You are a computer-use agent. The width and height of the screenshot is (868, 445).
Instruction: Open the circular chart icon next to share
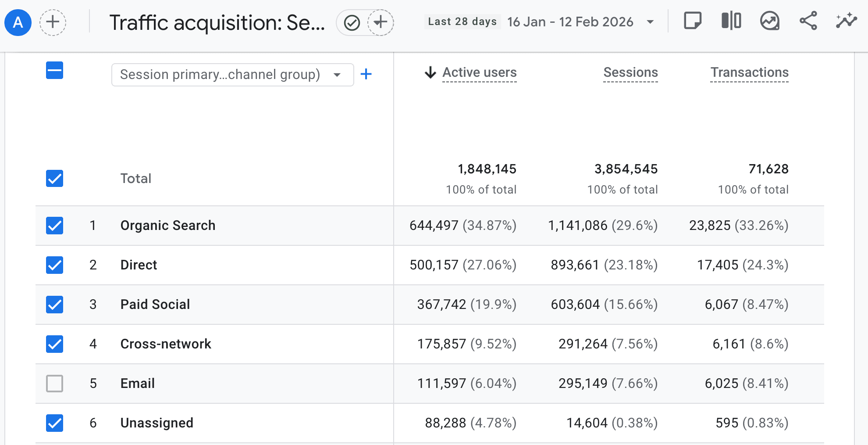coord(770,21)
